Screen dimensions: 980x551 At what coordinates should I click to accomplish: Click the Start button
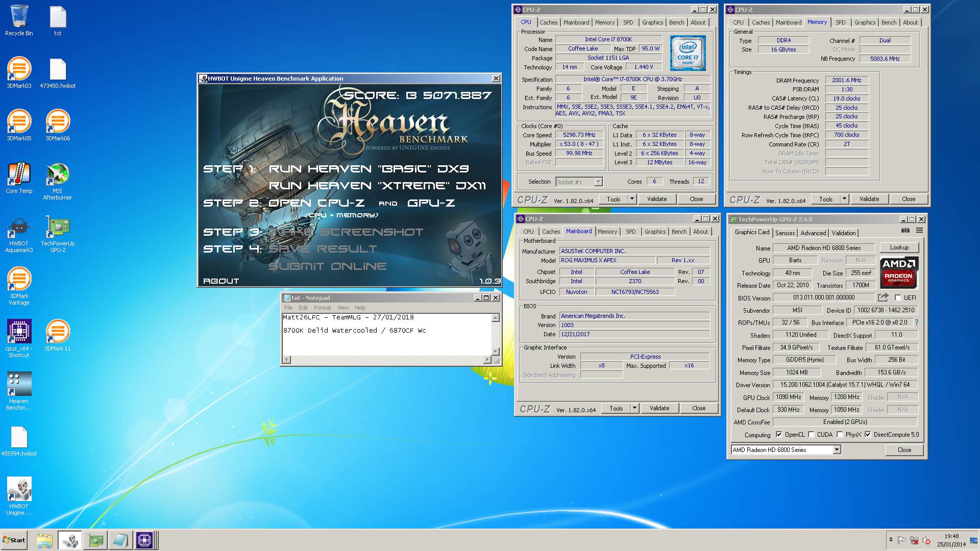[x=14, y=540]
